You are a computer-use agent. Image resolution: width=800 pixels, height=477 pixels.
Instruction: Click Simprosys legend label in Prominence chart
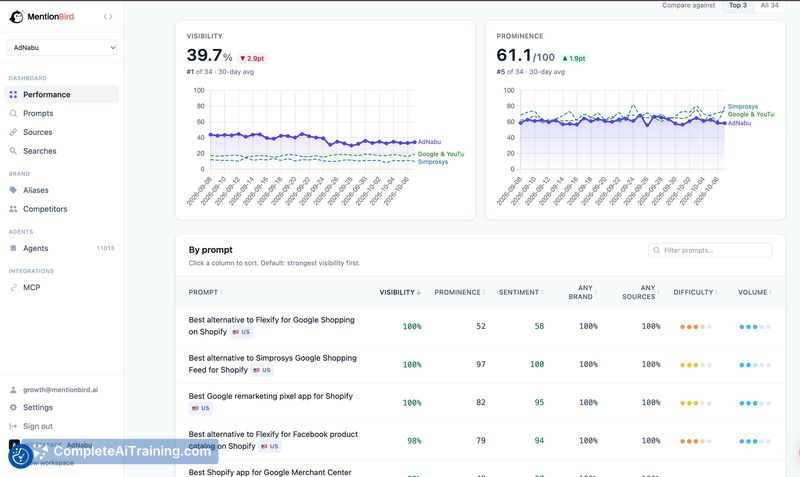coord(743,107)
